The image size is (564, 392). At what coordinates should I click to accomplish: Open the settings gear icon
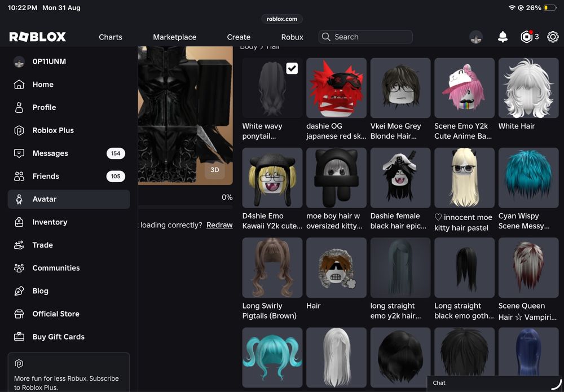[x=553, y=37]
